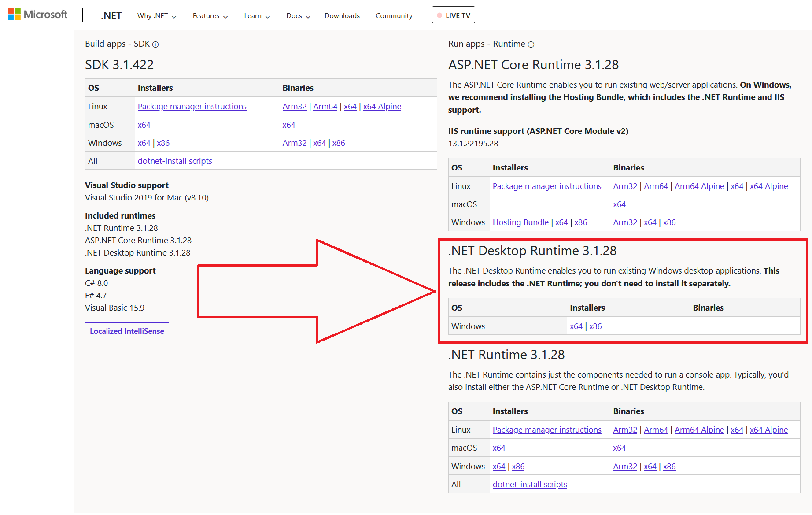Click the Runtime info icon
Viewport: 812px width, 515px height.
pos(531,44)
